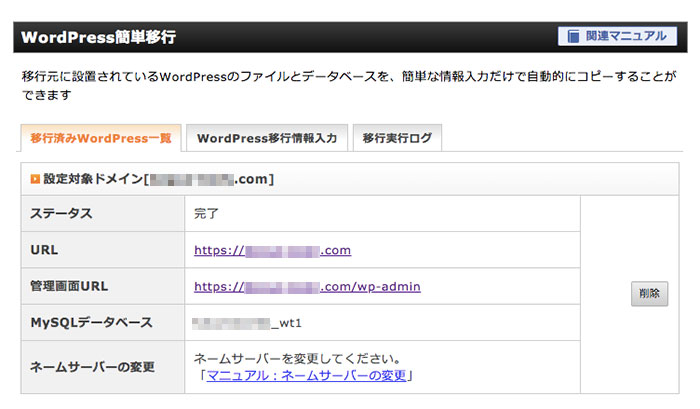Open the 関連マニュアル button
Viewport: 700px width, 409px height.
pyautogui.click(x=617, y=36)
